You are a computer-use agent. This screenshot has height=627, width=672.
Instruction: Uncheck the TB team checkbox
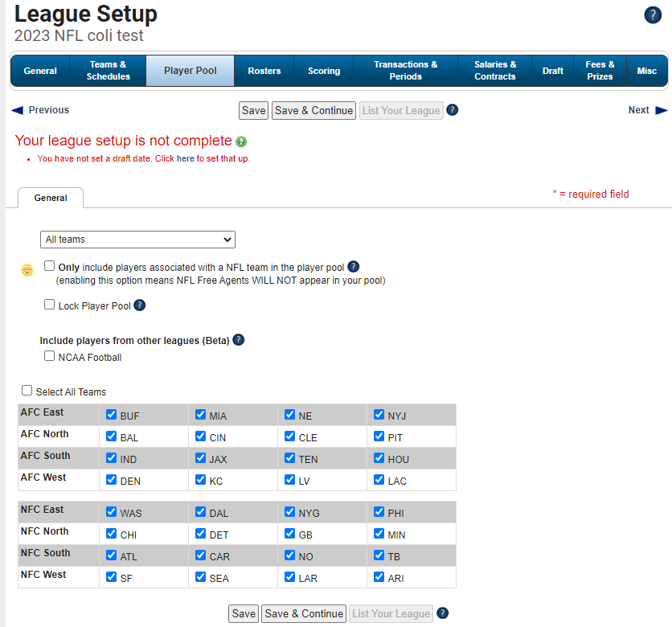[x=379, y=555]
